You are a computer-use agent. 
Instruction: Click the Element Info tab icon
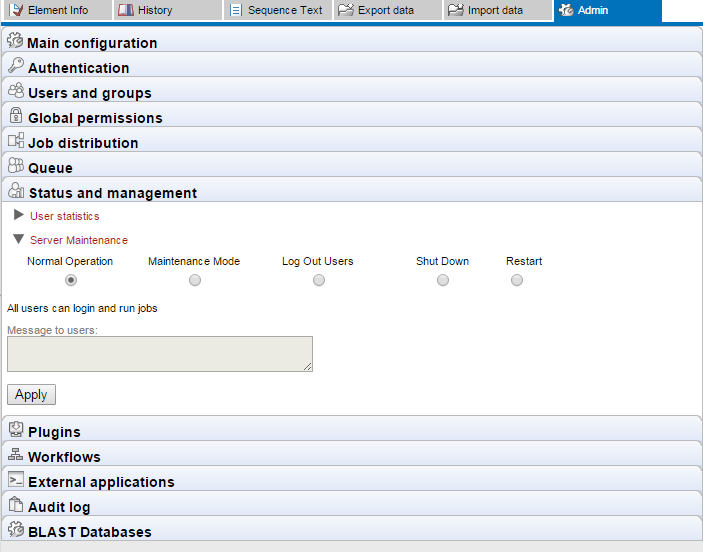coord(16,10)
